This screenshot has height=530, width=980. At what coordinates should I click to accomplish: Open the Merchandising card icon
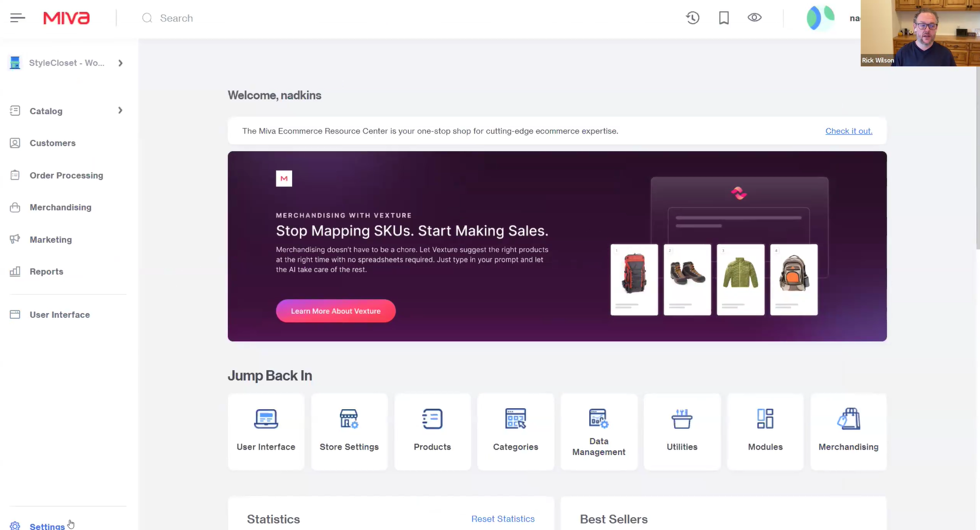[x=848, y=419]
